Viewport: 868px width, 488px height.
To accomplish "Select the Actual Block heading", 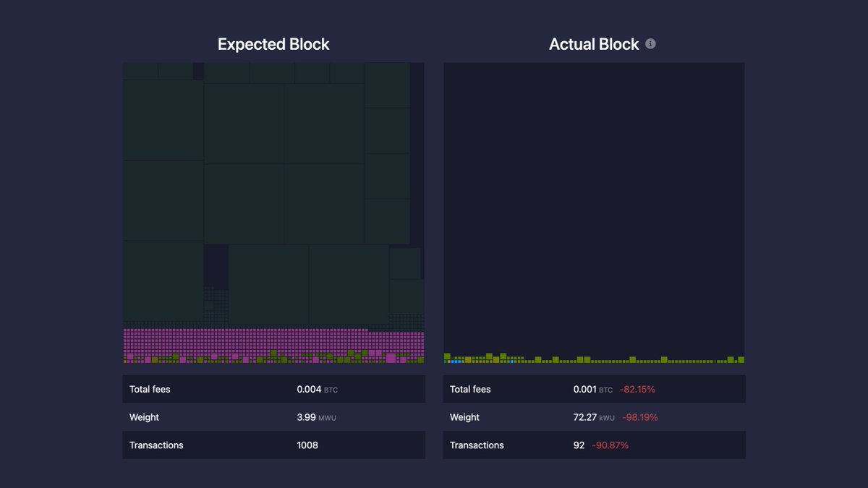I will click(593, 44).
